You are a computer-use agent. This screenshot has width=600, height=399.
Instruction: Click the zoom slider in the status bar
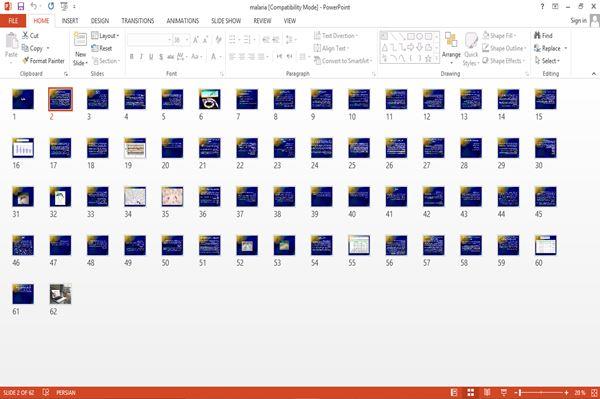pos(541,392)
